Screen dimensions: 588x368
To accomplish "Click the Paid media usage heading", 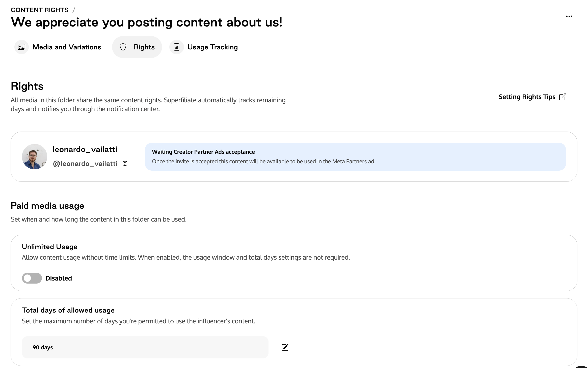I will (x=47, y=206).
